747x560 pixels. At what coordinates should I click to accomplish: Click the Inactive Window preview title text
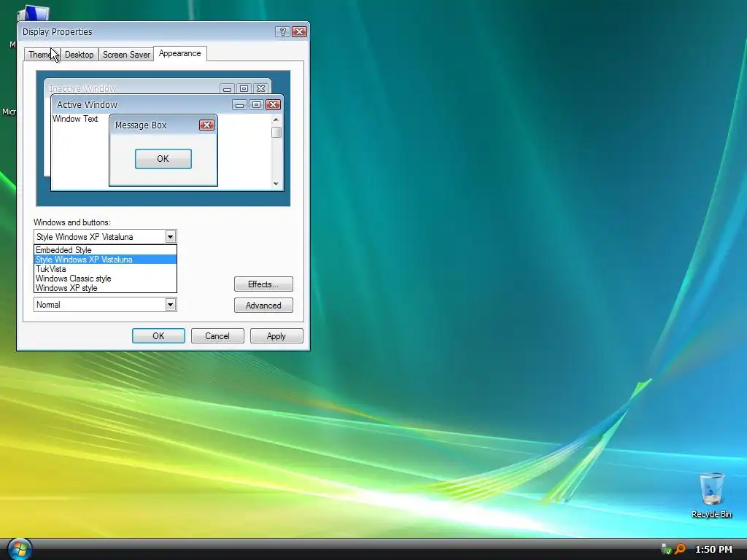tap(83, 88)
